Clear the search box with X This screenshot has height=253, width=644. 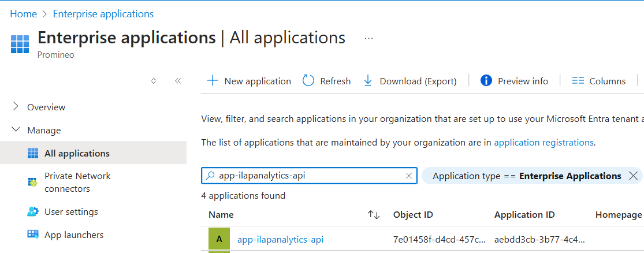coord(409,176)
